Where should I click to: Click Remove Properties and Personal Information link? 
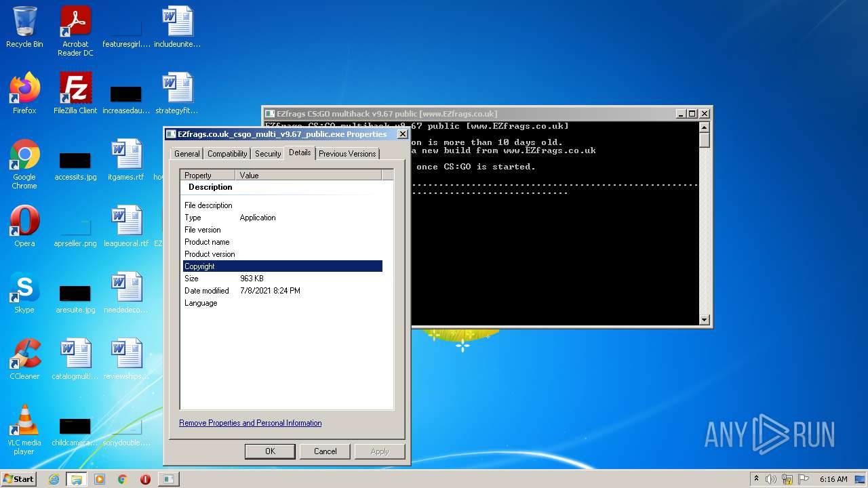tap(250, 423)
